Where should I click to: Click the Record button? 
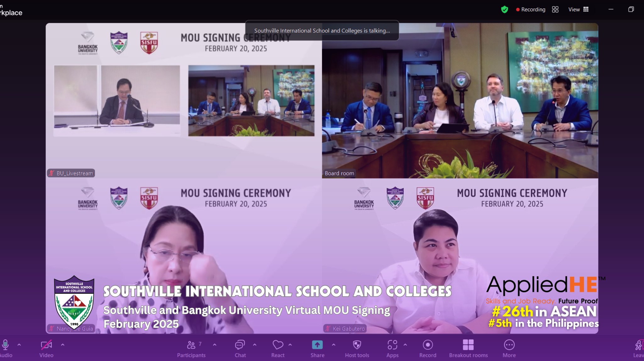coord(428,348)
